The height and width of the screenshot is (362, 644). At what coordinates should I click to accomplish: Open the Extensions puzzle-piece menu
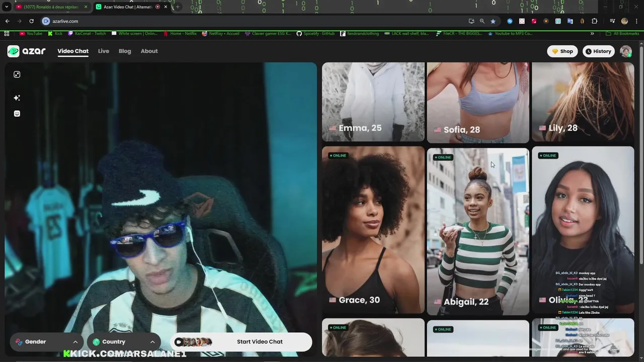[x=594, y=21]
